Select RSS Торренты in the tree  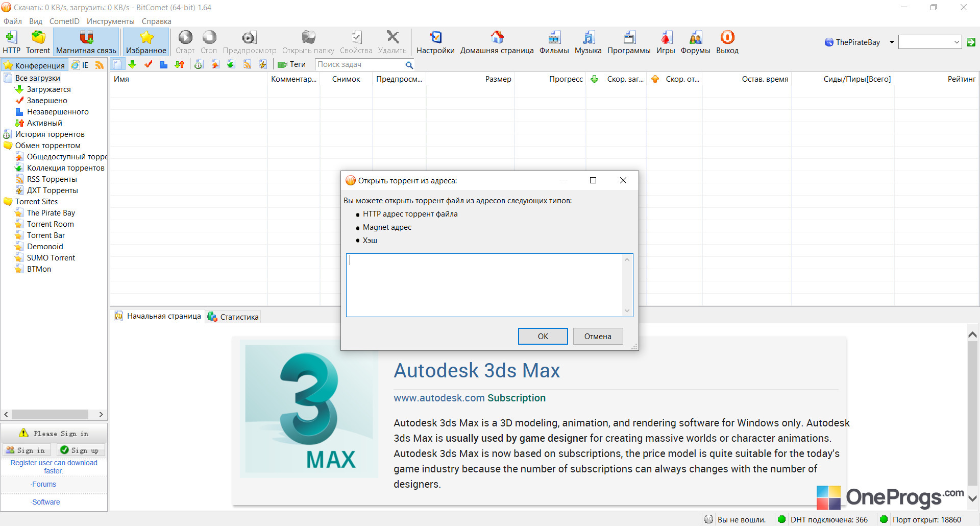52,179
